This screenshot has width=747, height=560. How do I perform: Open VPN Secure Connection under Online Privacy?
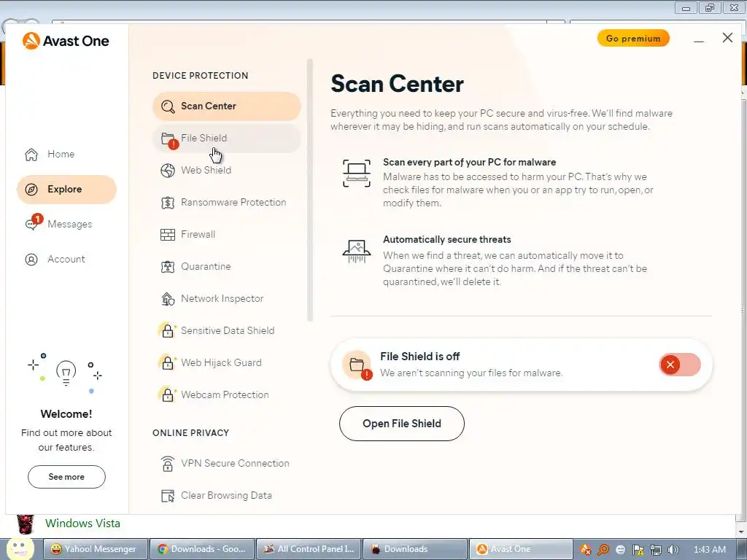click(227, 464)
